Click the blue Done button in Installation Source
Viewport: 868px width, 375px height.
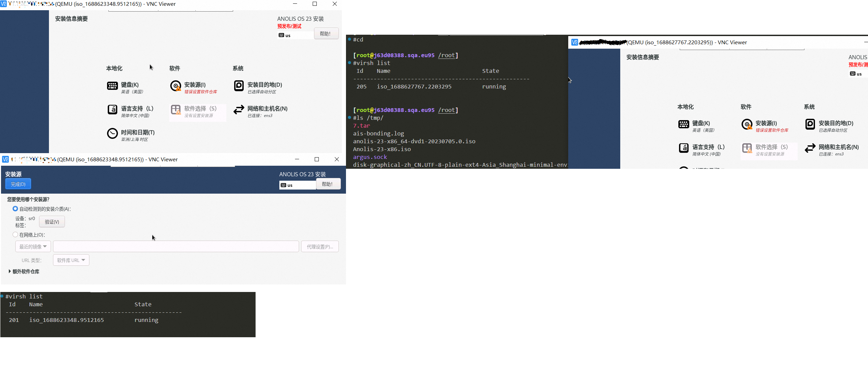[x=18, y=184]
